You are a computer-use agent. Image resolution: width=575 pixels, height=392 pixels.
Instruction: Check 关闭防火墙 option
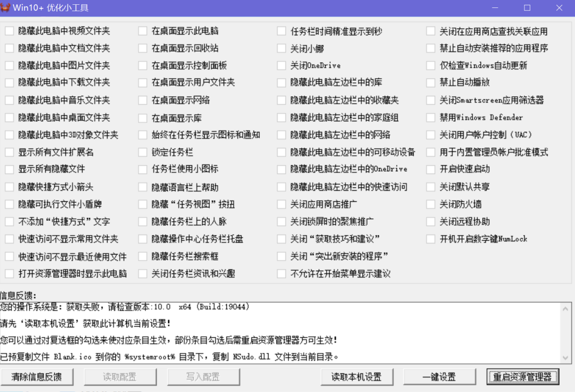(x=431, y=204)
